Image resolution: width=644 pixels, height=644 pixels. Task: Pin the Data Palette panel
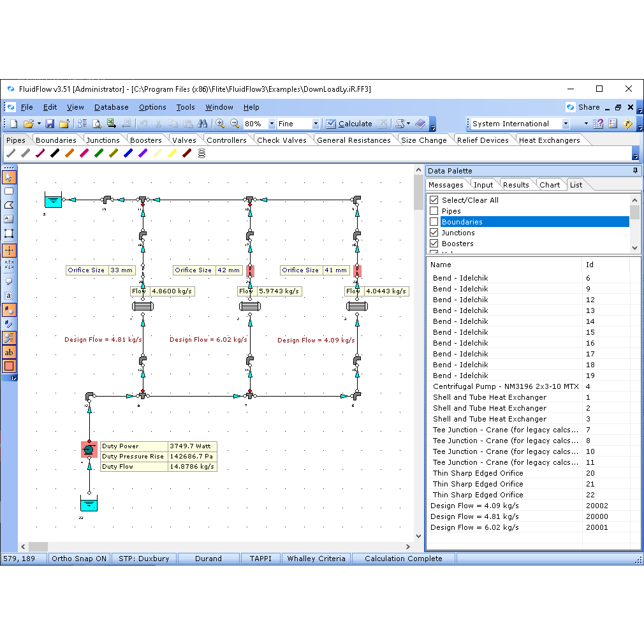(x=634, y=171)
